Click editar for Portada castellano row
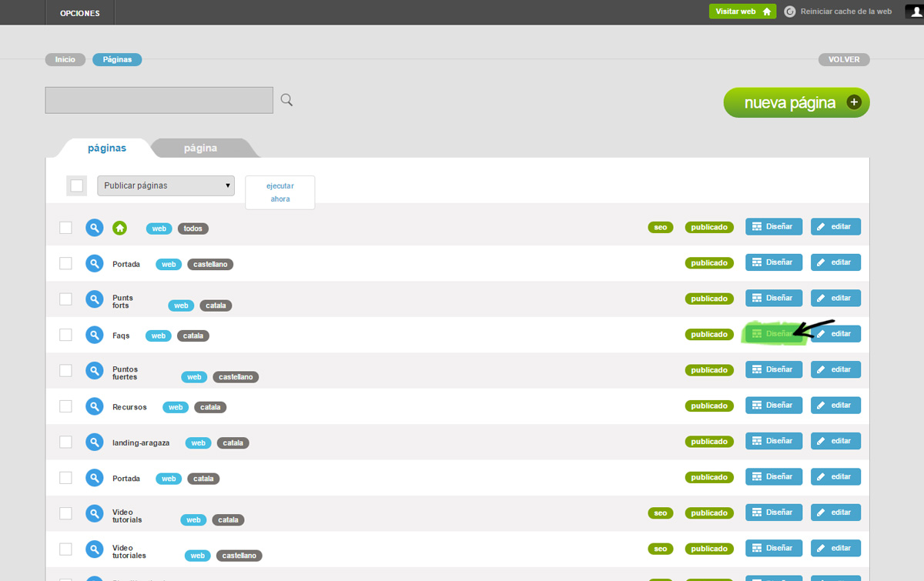 click(x=835, y=262)
